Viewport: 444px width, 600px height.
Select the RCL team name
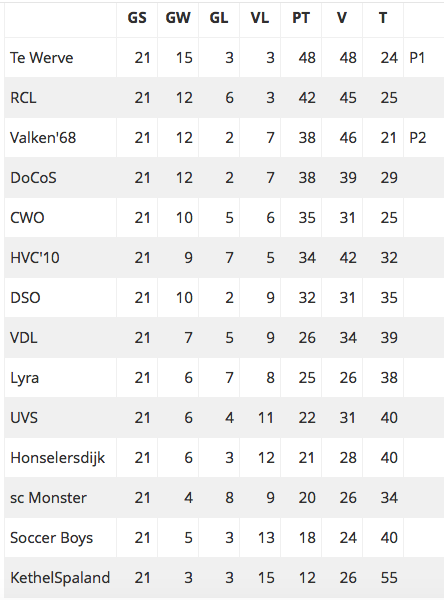(23, 98)
